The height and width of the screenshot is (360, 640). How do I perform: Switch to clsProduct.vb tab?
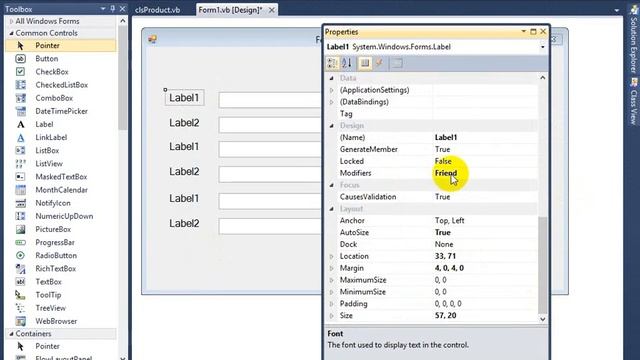click(x=157, y=10)
